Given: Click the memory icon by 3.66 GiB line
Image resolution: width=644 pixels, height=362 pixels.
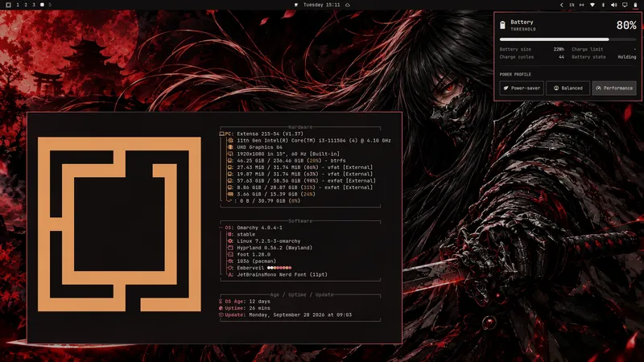Looking at the screenshot, I should click(x=230, y=194).
